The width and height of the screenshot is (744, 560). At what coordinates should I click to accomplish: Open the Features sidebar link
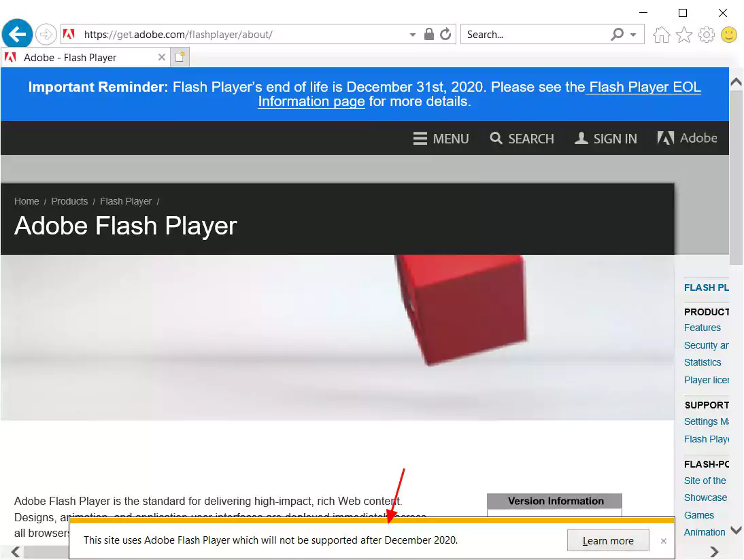tap(703, 328)
